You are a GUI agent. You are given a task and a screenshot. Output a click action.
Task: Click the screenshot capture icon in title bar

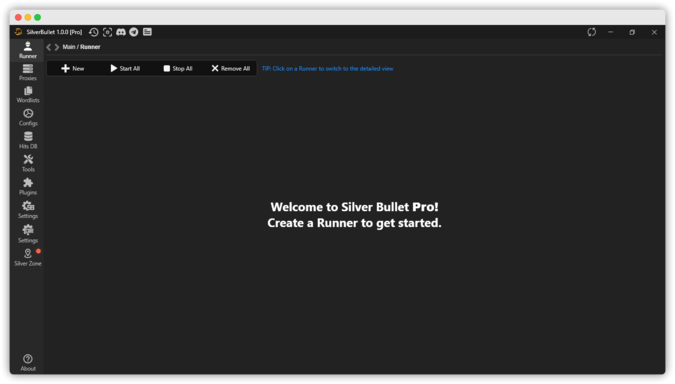coord(107,32)
